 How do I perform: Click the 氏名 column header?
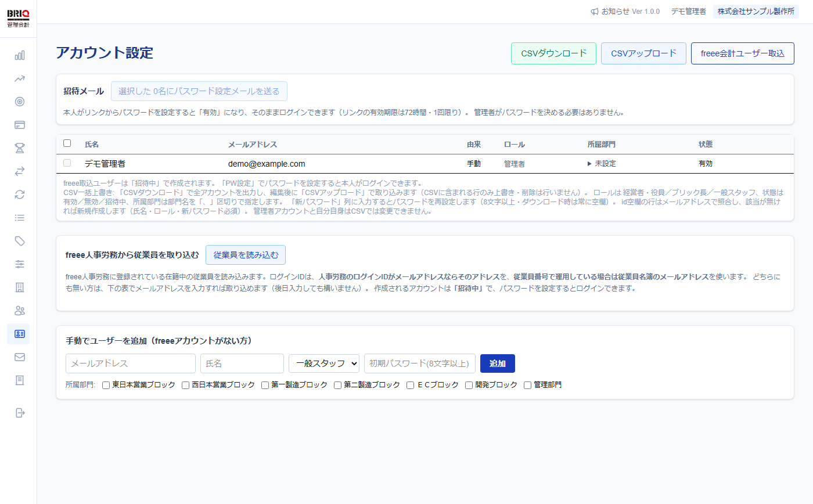coord(92,145)
